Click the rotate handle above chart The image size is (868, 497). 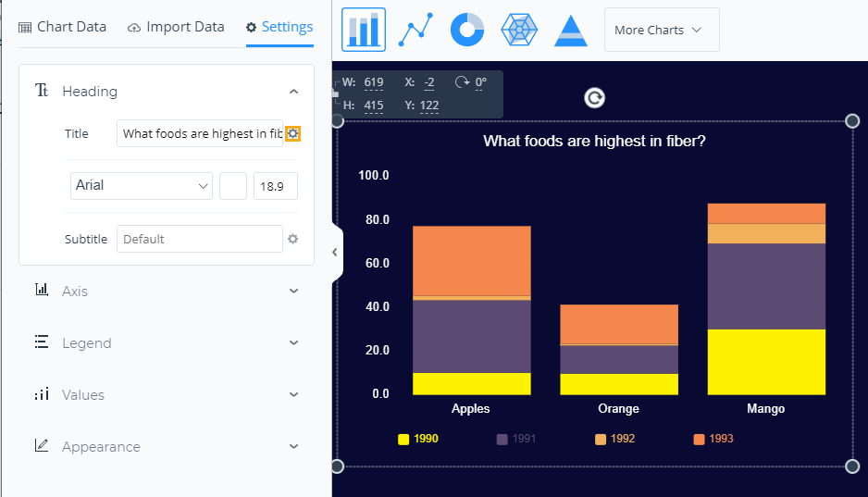coord(595,98)
